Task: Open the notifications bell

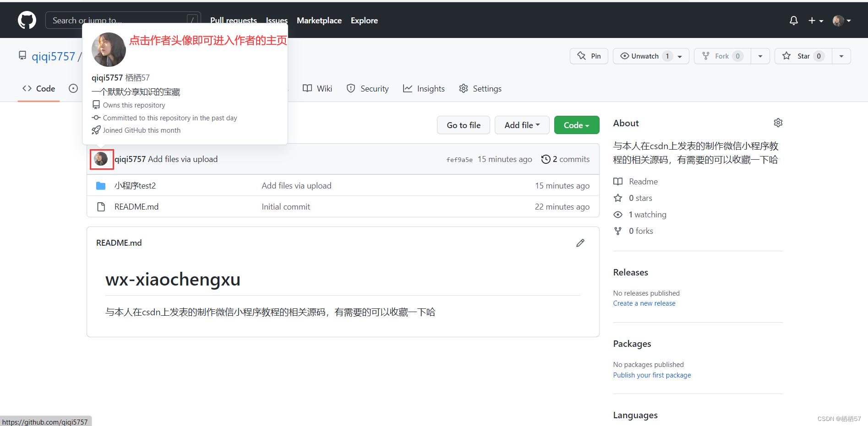Action: [794, 21]
